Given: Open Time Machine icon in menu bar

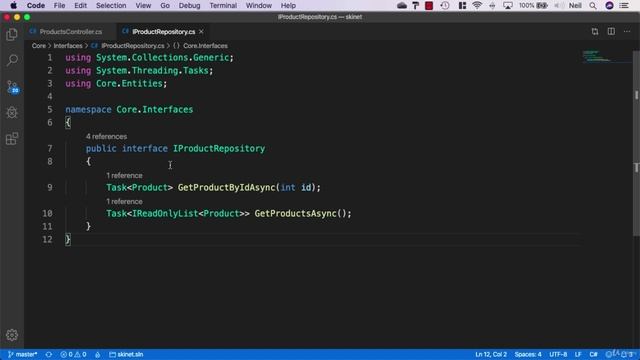Looking at the screenshot, I should [445, 5].
